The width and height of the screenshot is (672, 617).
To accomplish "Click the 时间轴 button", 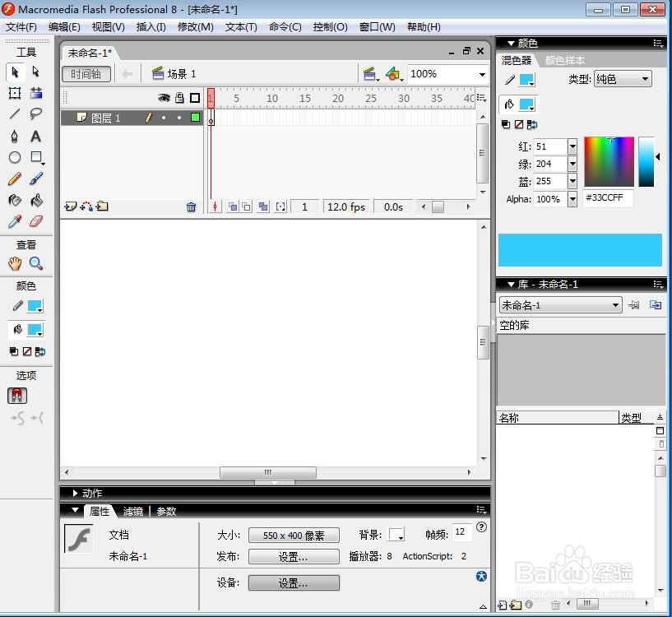I will click(x=86, y=74).
